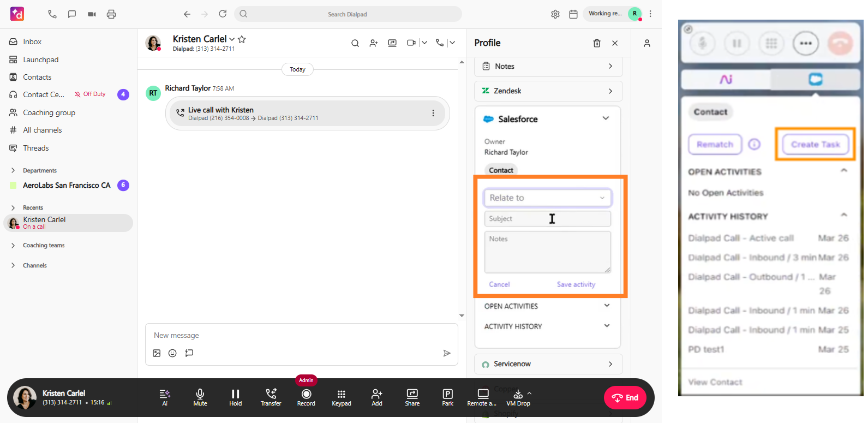
Task: Close the Profile panel
Action: tap(615, 43)
